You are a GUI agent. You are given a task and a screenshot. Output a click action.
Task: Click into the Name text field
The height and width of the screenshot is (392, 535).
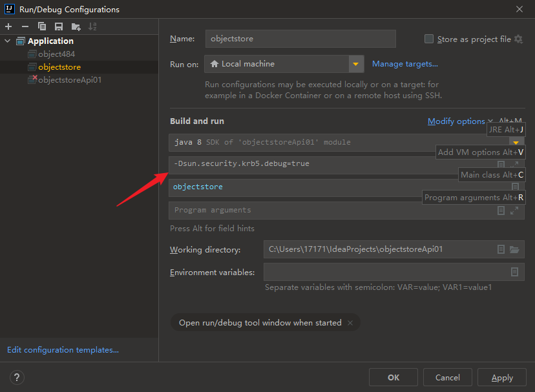tap(300, 39)
